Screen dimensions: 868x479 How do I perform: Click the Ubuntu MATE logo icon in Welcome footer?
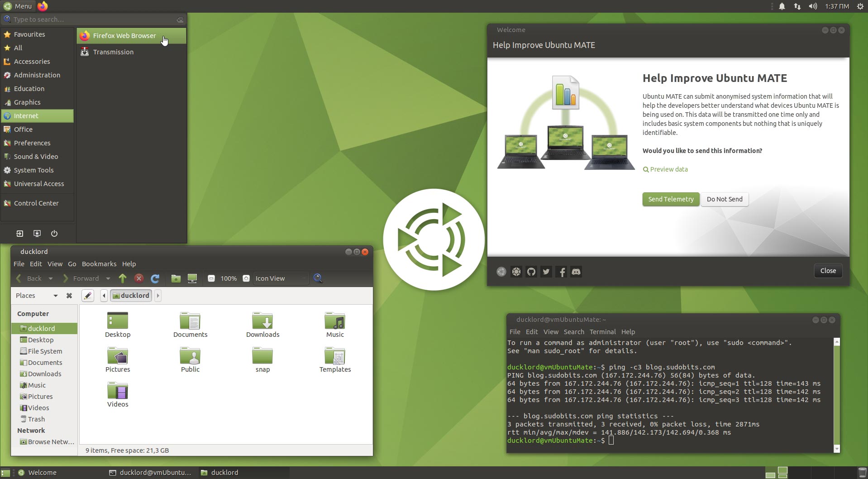501,272
